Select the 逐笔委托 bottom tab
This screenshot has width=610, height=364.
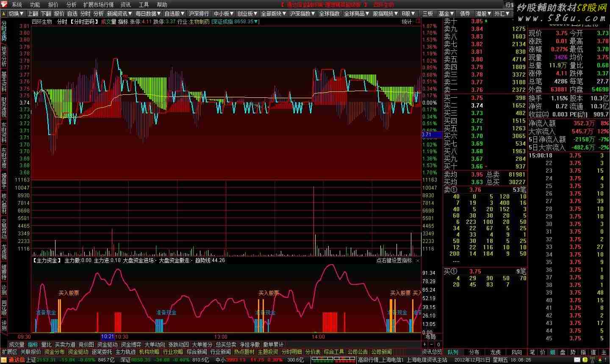point(102,352)
